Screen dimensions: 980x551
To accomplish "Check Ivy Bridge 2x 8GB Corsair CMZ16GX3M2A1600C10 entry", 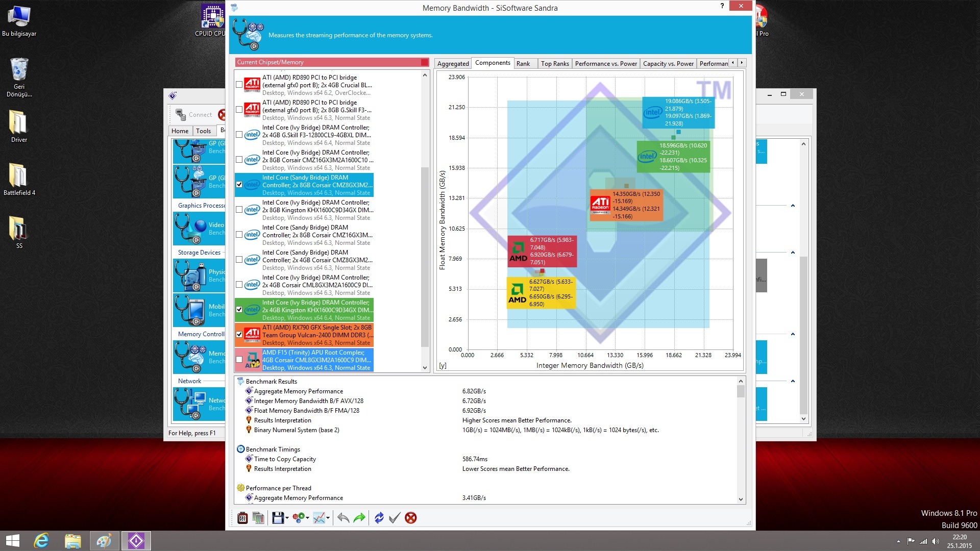I will 239,160.
